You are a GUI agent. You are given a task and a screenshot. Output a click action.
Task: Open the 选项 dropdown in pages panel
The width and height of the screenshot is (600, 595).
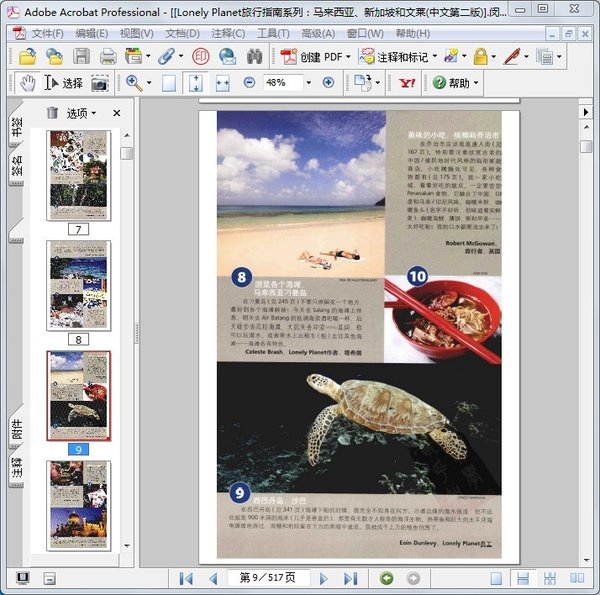point(81,113)
